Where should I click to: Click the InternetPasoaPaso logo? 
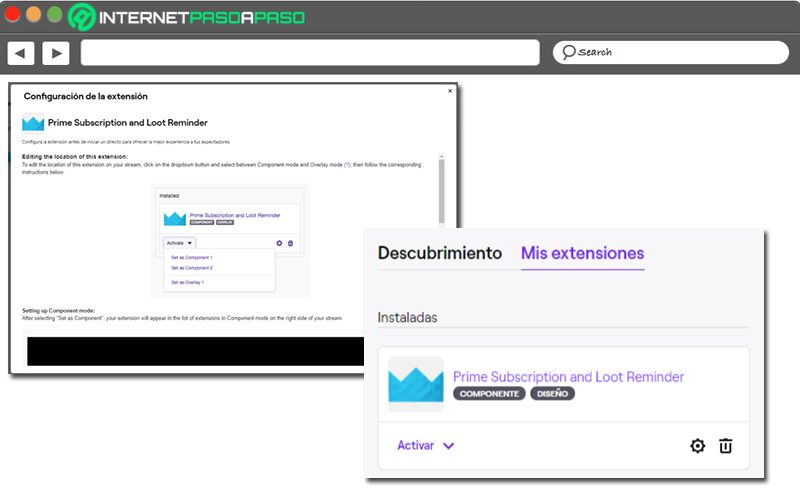click(187, 17)
